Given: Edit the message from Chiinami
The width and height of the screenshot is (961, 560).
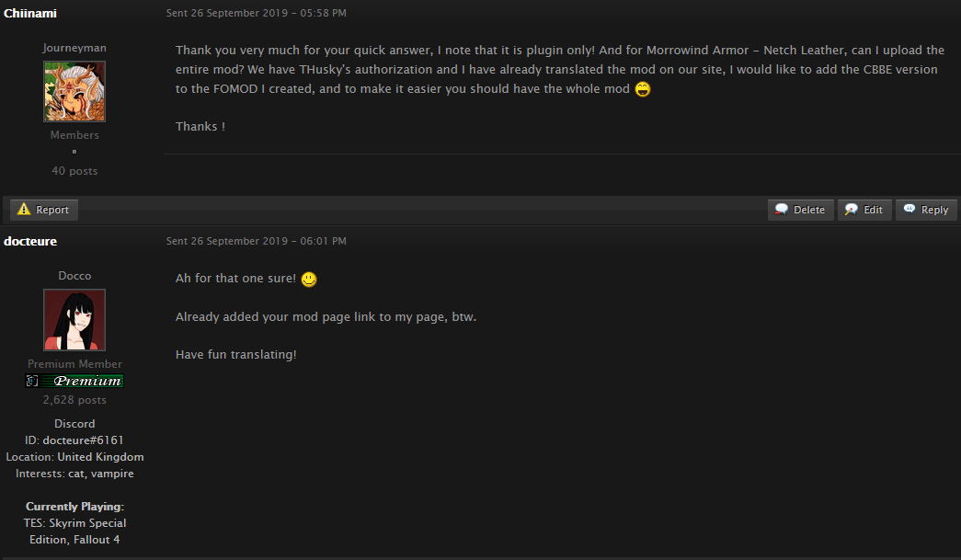Looking at the screenshot, I should click(x=864, y=210).
